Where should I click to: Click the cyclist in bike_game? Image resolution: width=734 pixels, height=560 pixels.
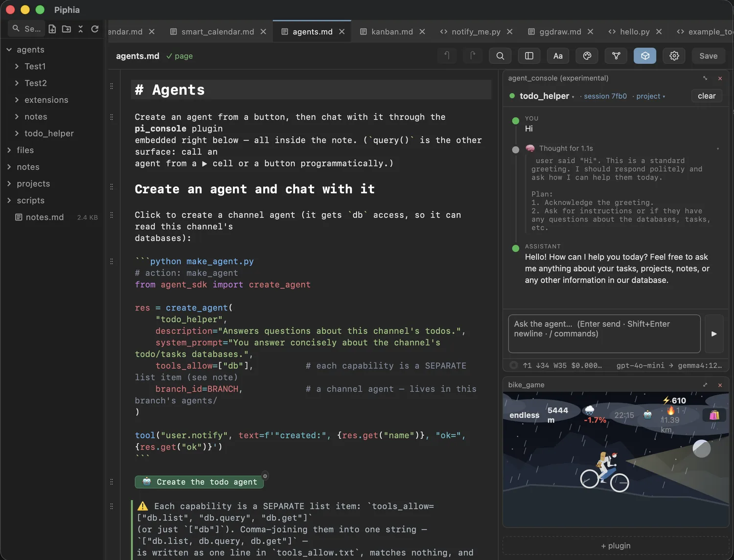(x=604, y=471)
